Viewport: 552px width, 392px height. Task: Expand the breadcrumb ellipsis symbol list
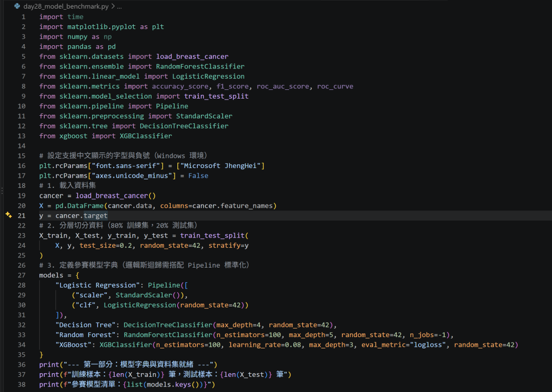coord(119,6)
